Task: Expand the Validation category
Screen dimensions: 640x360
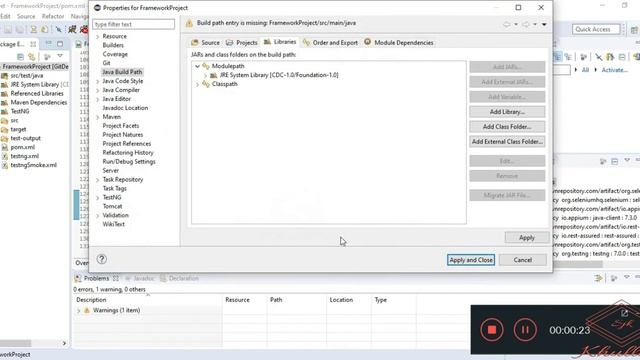Action: point(98,216)
